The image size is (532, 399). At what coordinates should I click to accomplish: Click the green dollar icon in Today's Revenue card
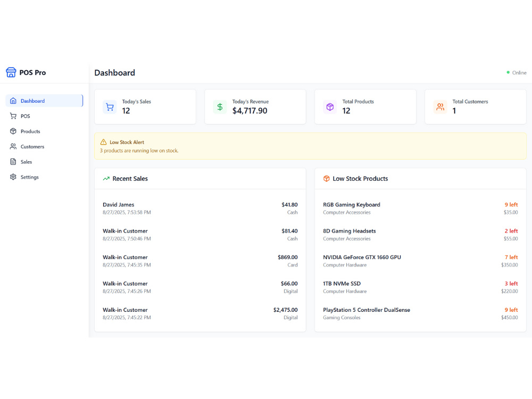(x=220, y=107)
